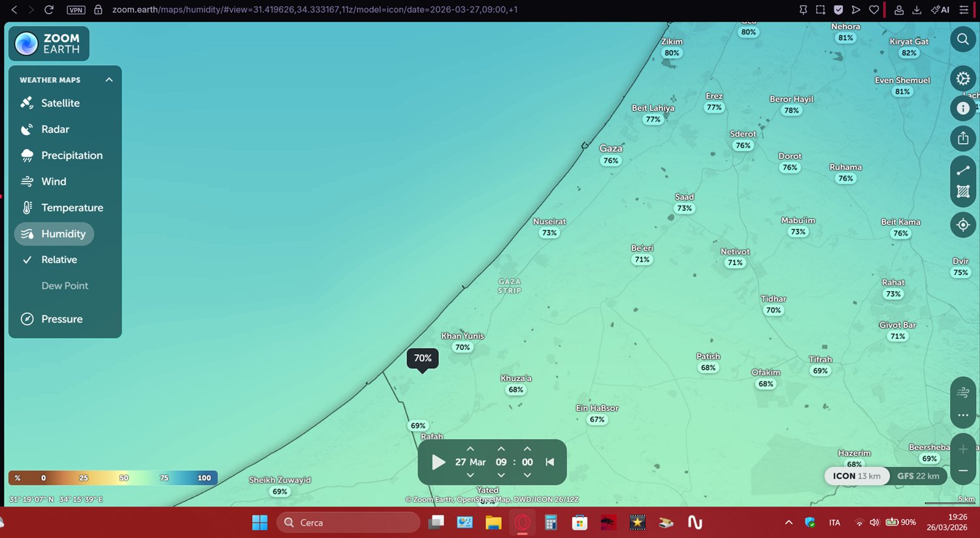This screenshot has height=538, width=980.
Task: Open the map information button
Action: pyautogui.click(x=963, y=108)
